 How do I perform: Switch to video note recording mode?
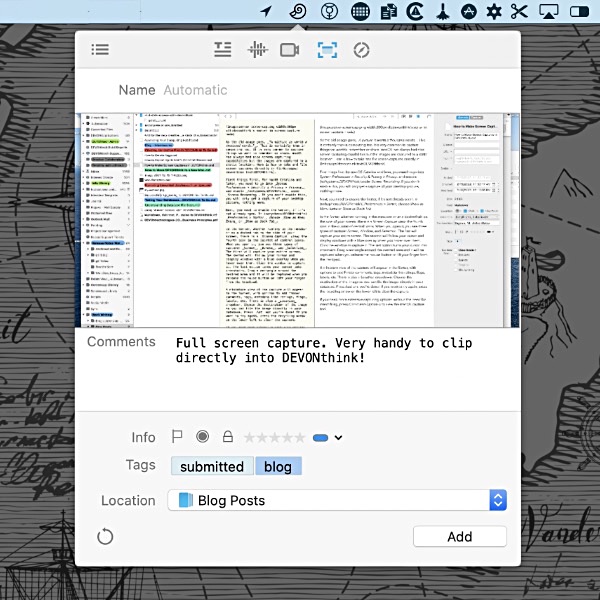point(289,50)
